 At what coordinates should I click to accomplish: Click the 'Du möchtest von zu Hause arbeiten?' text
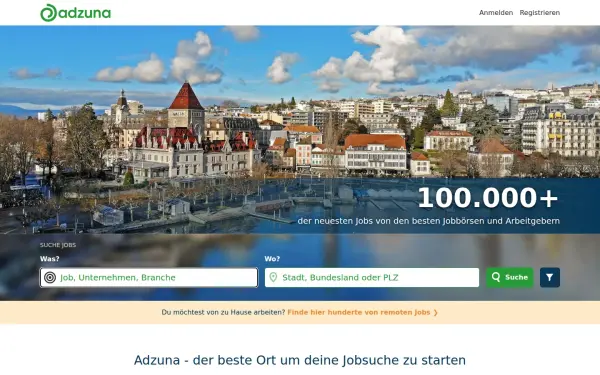(x=223, y=312)
